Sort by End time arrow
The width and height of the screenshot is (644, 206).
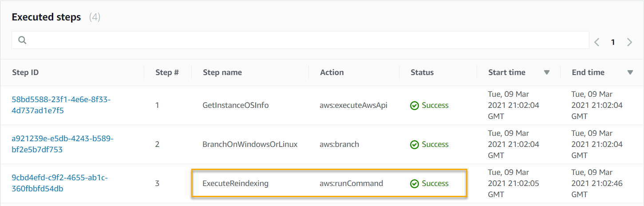(x=630, y=72)
